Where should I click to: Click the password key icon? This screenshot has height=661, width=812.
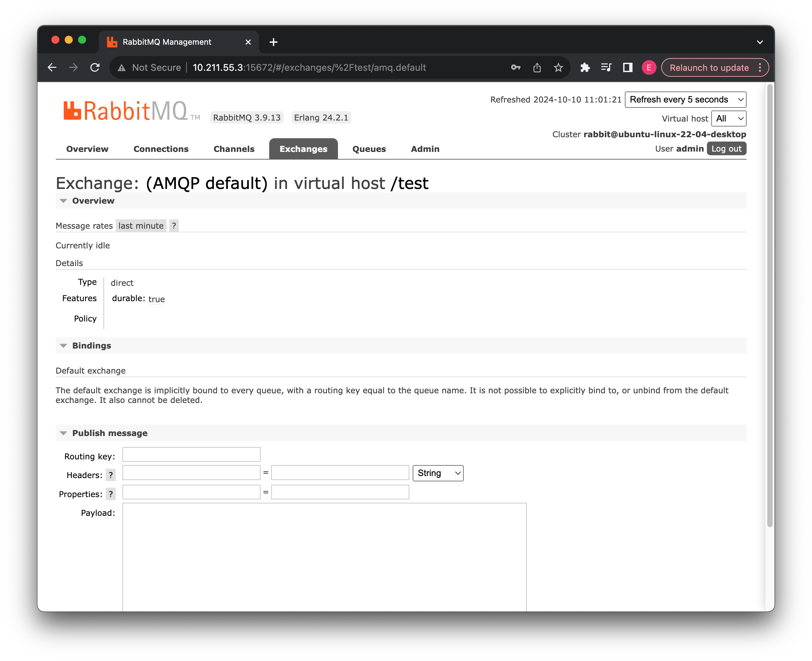tap(515, 67)
